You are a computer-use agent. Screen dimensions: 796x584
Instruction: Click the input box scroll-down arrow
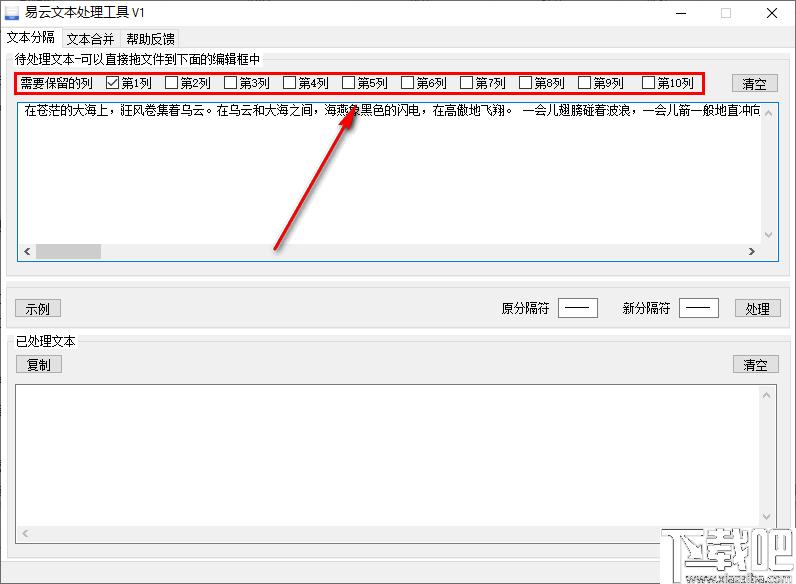769,235
